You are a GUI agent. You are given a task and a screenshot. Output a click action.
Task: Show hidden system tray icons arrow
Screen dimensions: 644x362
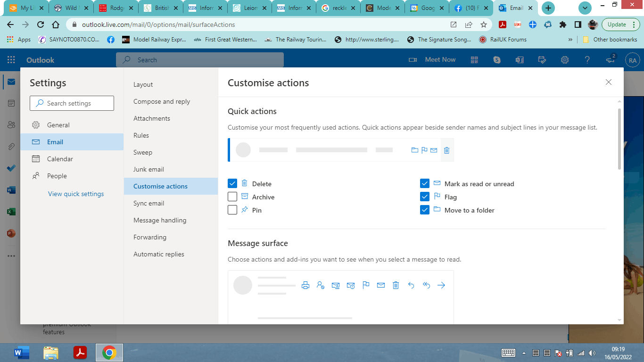(524, 353)
